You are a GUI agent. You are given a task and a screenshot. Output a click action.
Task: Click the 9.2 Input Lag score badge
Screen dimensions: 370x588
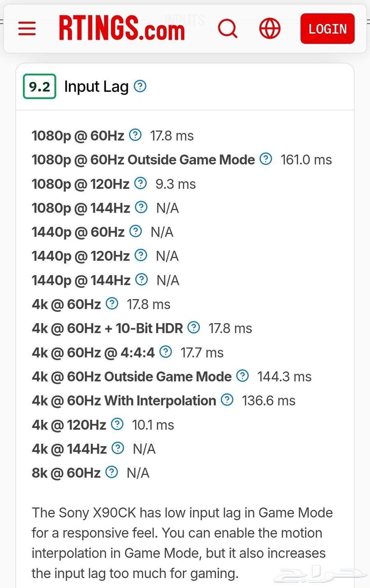point(39,86)
